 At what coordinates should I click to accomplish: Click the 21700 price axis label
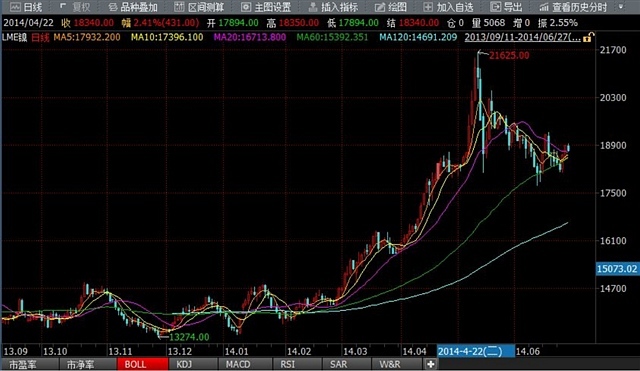(613, 50)
